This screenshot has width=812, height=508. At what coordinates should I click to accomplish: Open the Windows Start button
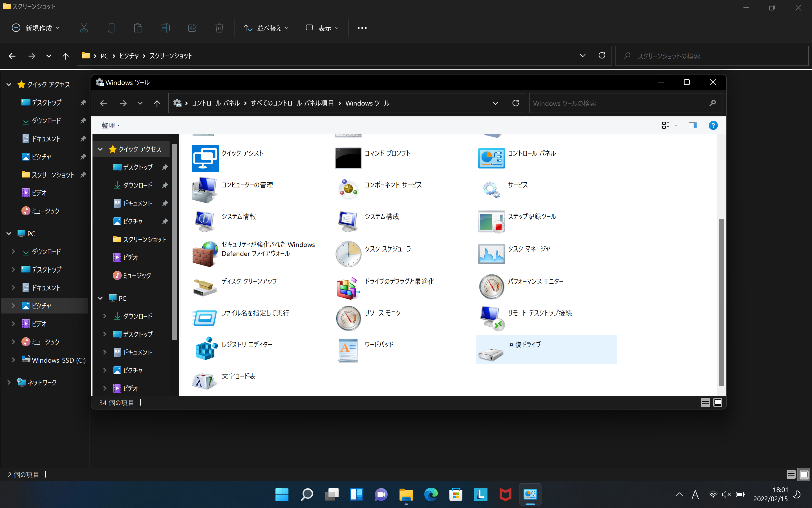(x=282, y=494)
